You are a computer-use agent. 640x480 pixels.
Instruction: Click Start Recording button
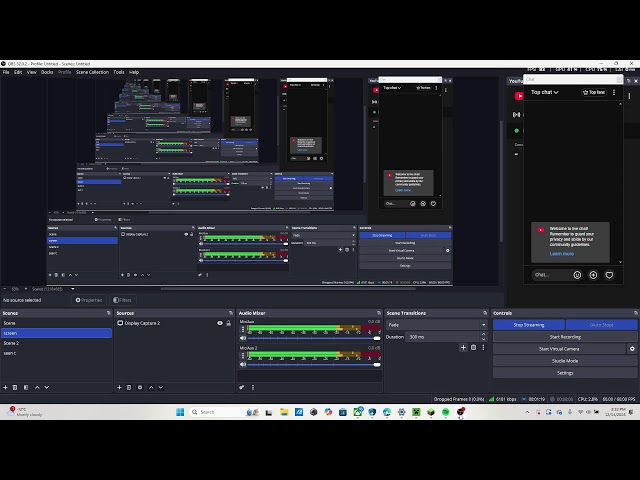(565, 337)
